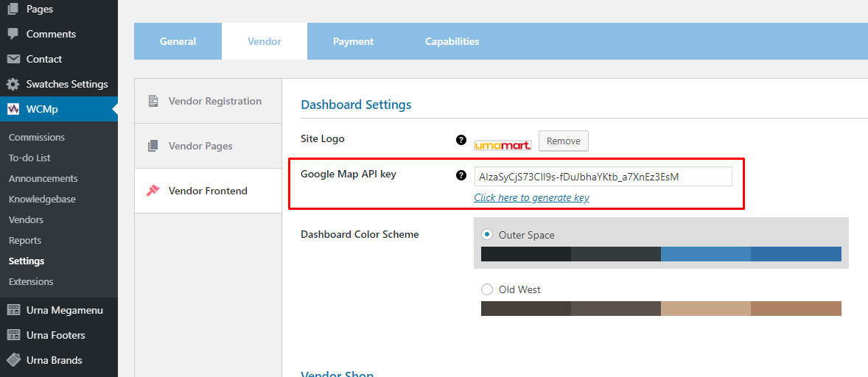This screenshot has height=377, width=868.
Task: Switch to the Vendor tab
Action: (x=265, y=41)
